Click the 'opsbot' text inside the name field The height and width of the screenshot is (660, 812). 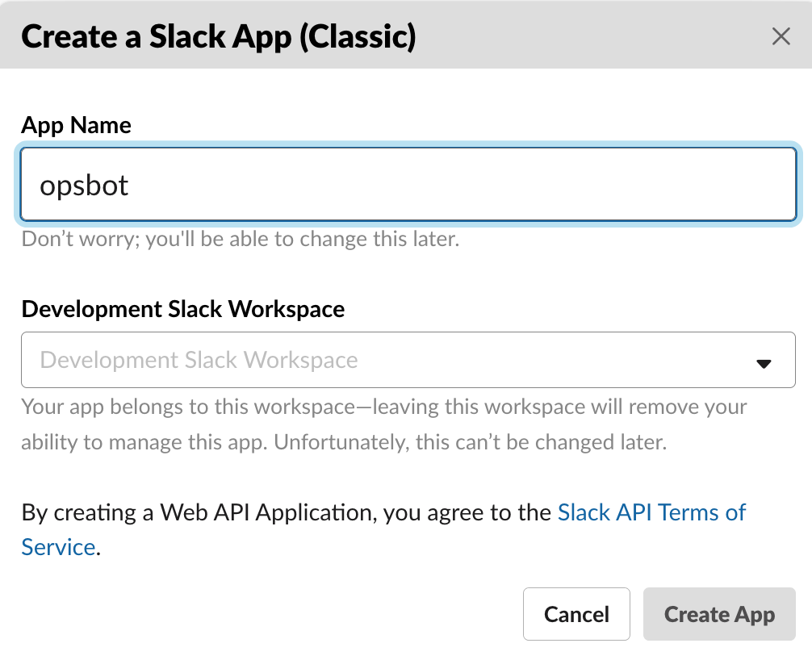(84, 186)
